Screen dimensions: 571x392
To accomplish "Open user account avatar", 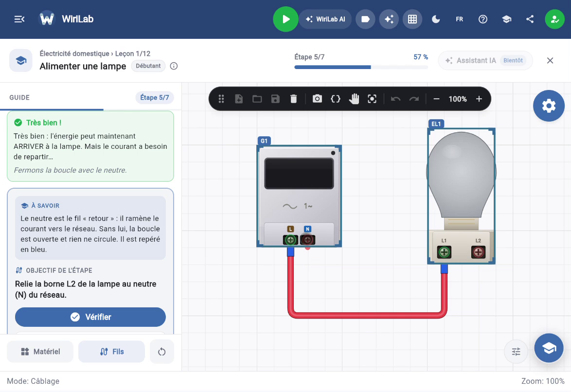I will (554, 19).
